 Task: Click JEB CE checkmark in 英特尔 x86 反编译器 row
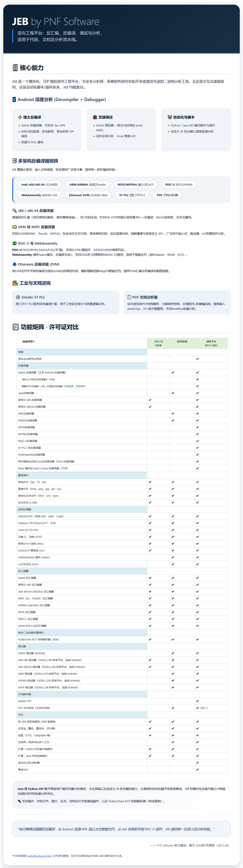[150, 400]
